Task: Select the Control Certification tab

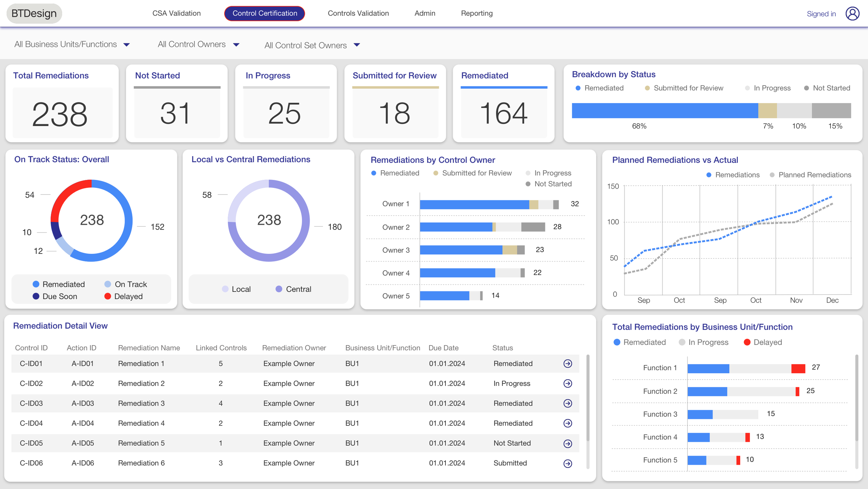Action: tap(265, 13)
